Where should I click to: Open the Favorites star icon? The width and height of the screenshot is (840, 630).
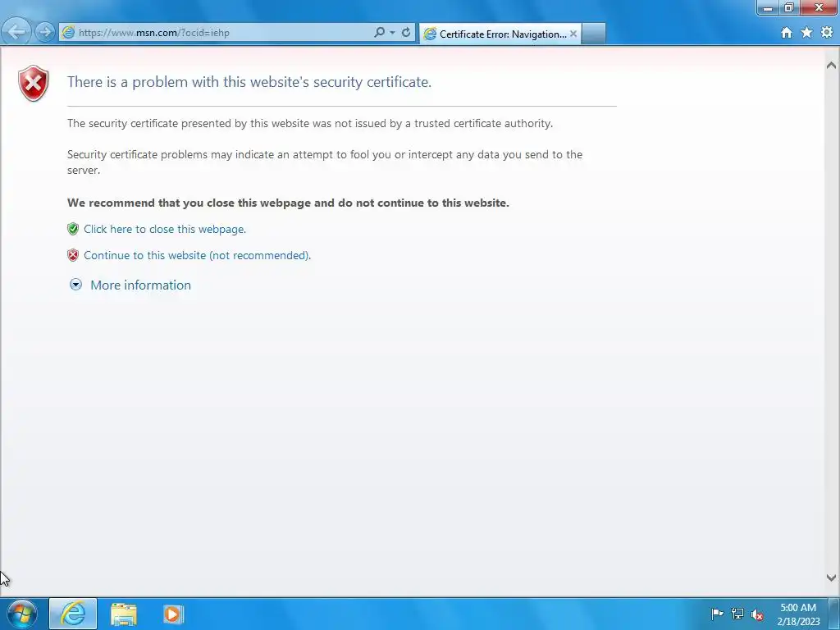point(806,33)
